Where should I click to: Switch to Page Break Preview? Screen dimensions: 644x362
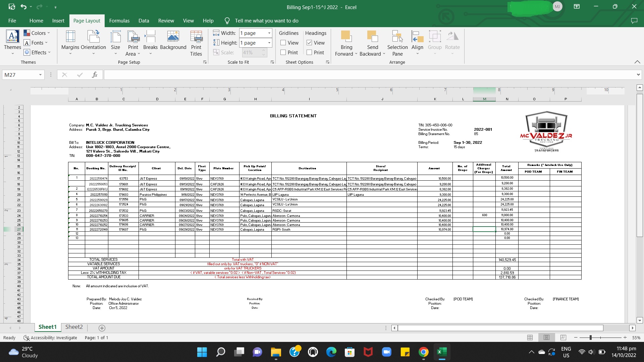pos(563,338)
